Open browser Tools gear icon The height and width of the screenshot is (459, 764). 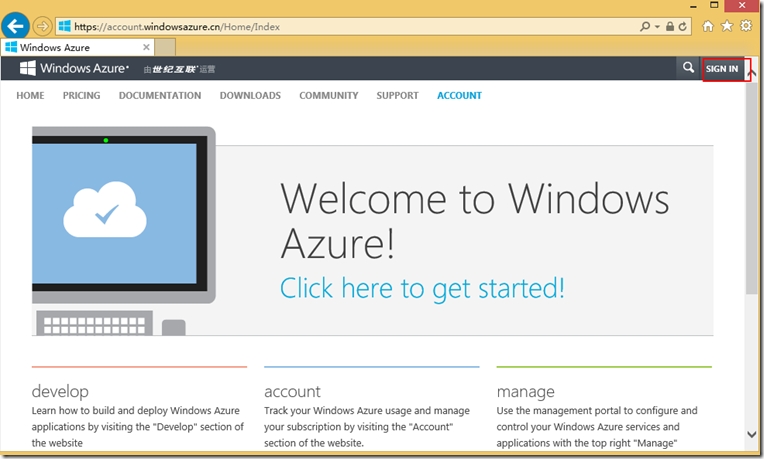point(746,26)
